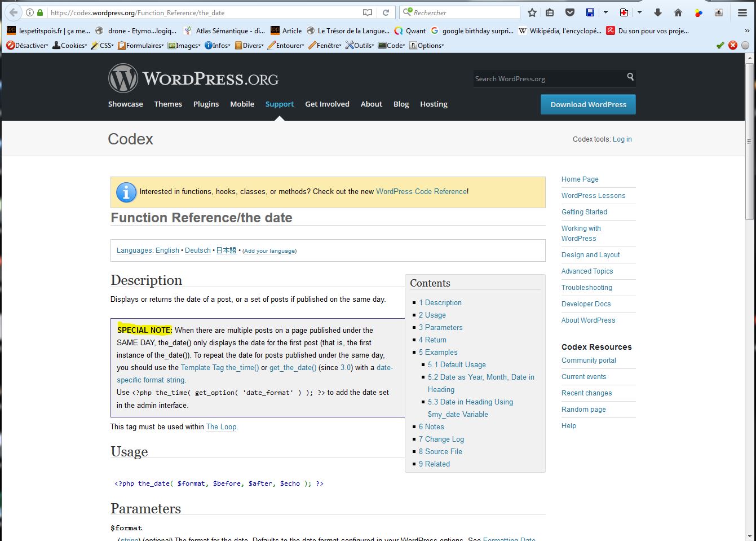Select the Plugins navigation menu item
The width and height of the screenshot is (756, 541).
(206, 104)
